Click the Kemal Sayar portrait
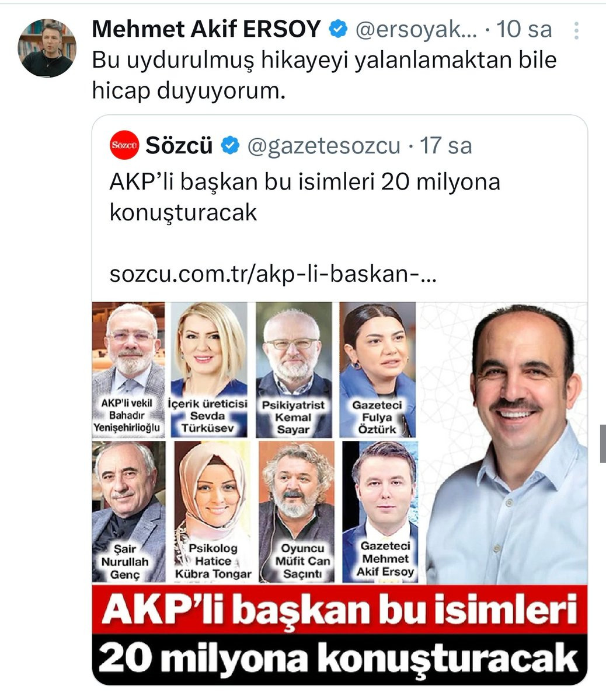 (294, 369)
